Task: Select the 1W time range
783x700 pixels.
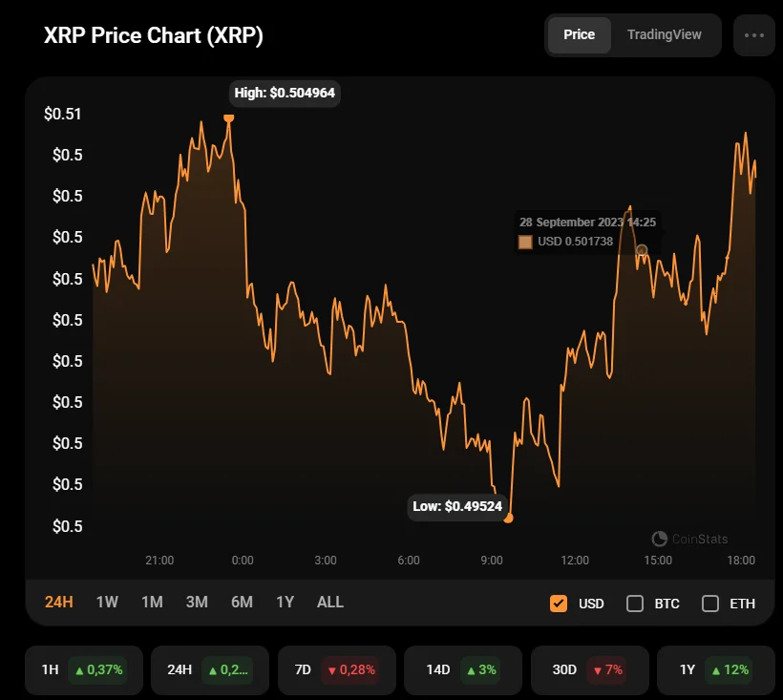Action: point(107,602)
